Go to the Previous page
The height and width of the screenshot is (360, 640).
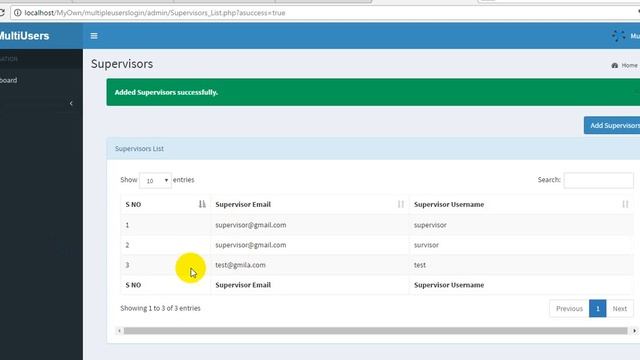[569, 309]
